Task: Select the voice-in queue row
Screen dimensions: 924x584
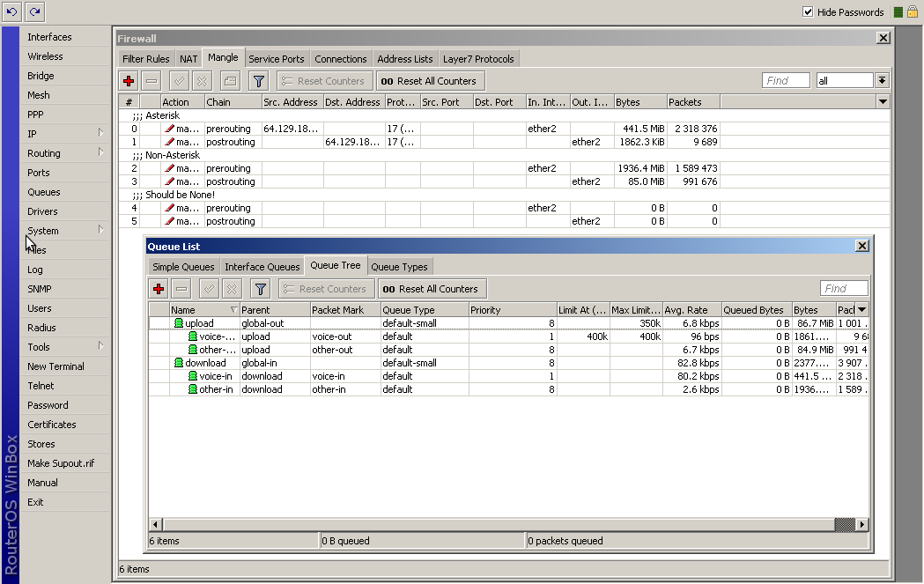Action: coord(215,376)
